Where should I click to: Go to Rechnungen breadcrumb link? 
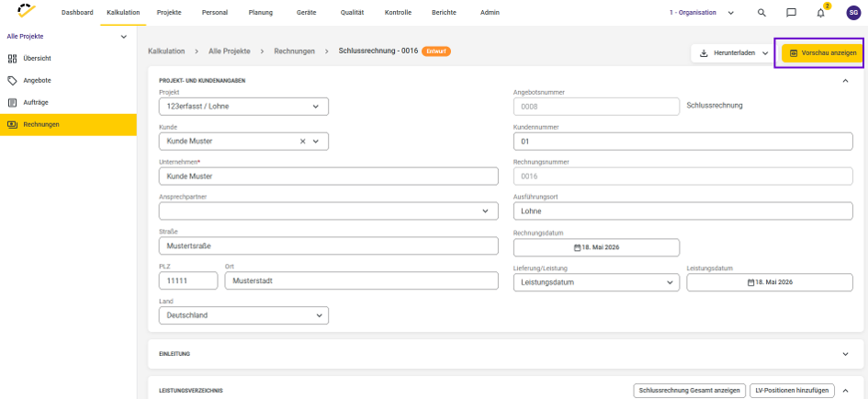click(x=295, y=51)
